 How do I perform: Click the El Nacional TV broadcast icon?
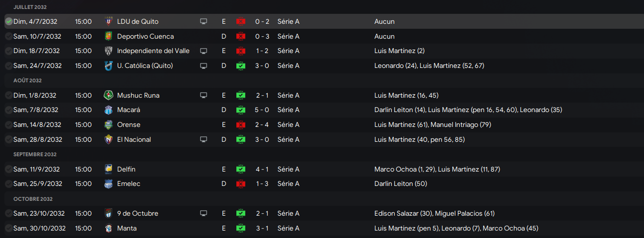(x=204, y=139)
